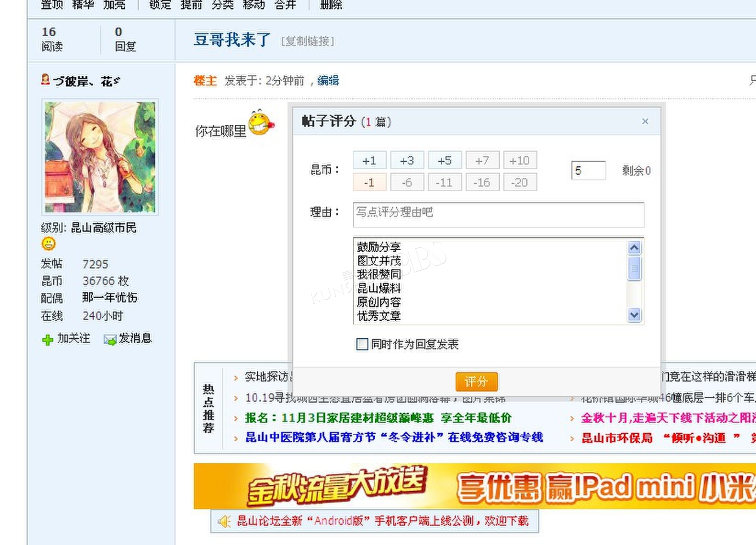Check the publish as reply checkbox
The height and width of the screenshot is (545, 756).
362,344
